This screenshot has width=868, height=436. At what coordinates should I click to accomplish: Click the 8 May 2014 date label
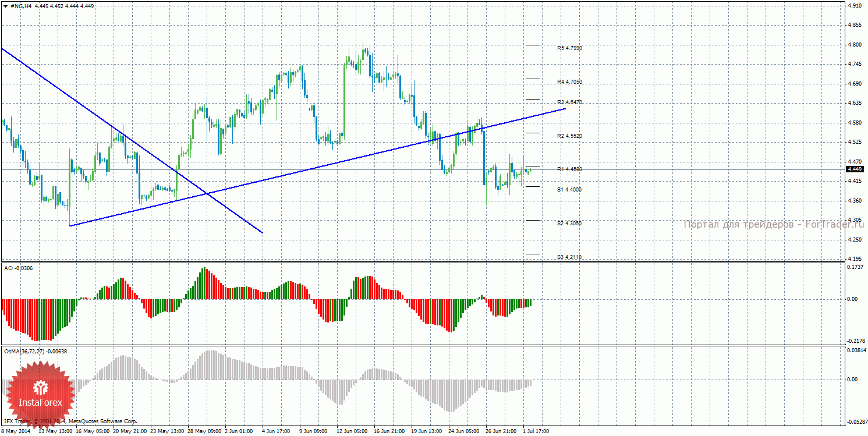tap(15, 432)
